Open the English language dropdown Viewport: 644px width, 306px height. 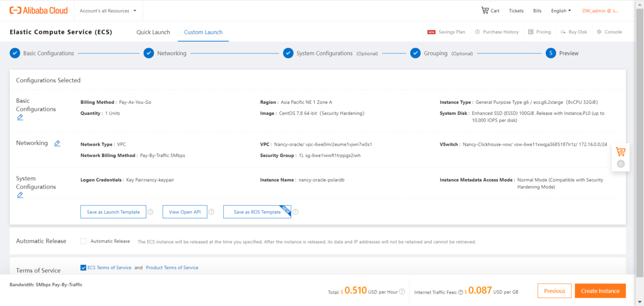click(x=561, y=11)
